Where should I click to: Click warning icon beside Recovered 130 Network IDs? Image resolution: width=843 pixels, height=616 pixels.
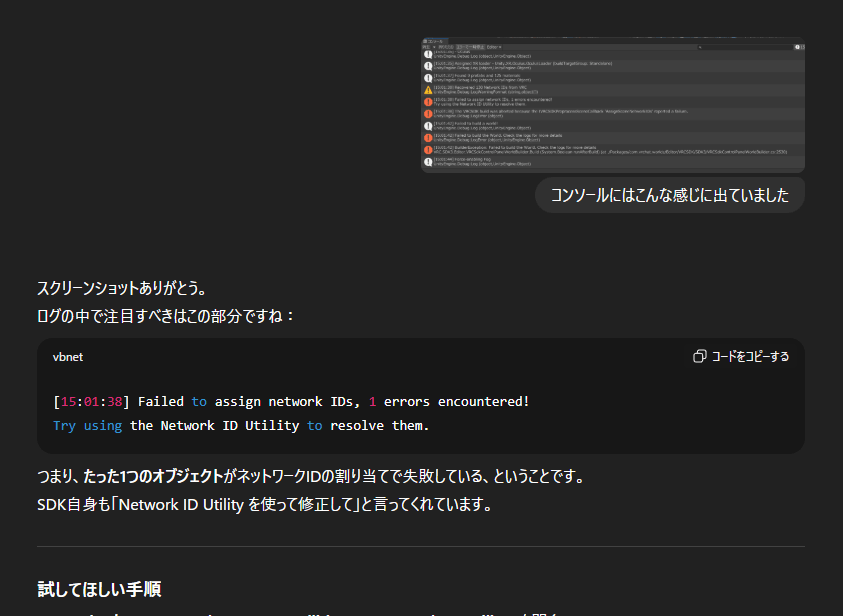427,89
